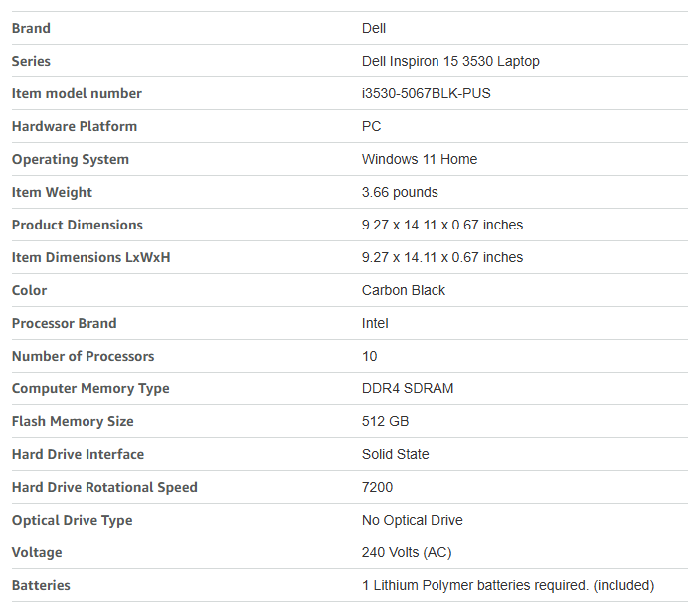700x612 pixels.
Task: Select the Dell brand value
Action: click(x=374, y=28)
